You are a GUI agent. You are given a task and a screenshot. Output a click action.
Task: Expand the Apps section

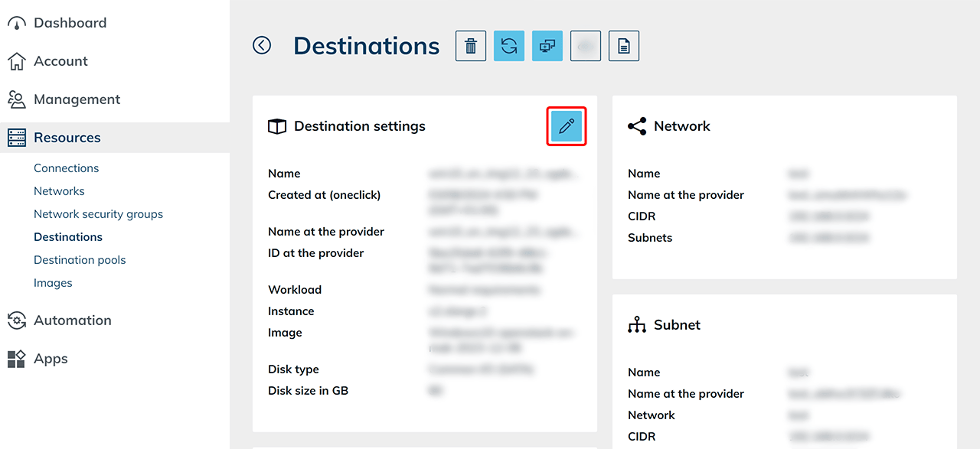(51, 359)
